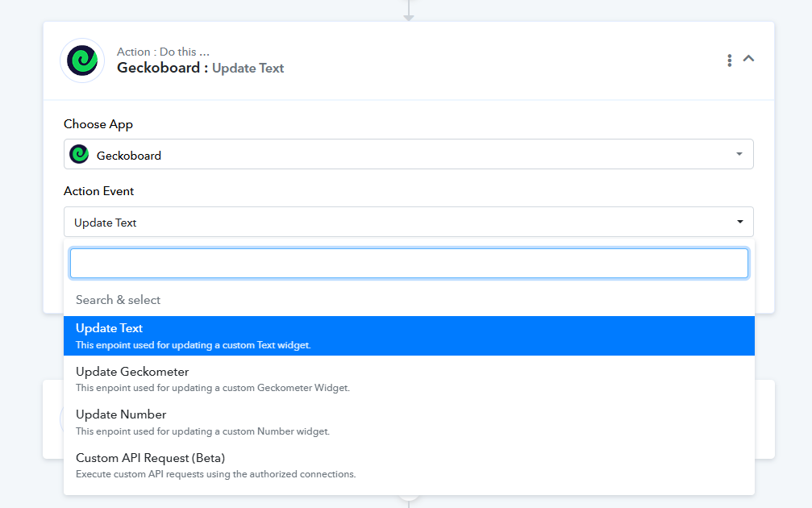Close the Action Event Update Text dropdown
Viewport: 812px width, 508px height.
[x=408, y=223]
